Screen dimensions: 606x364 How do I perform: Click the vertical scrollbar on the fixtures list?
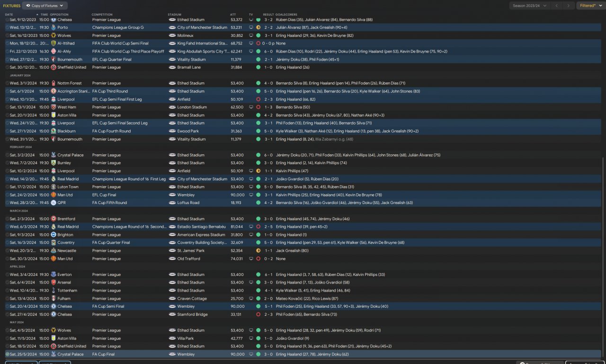pos(603,258)
